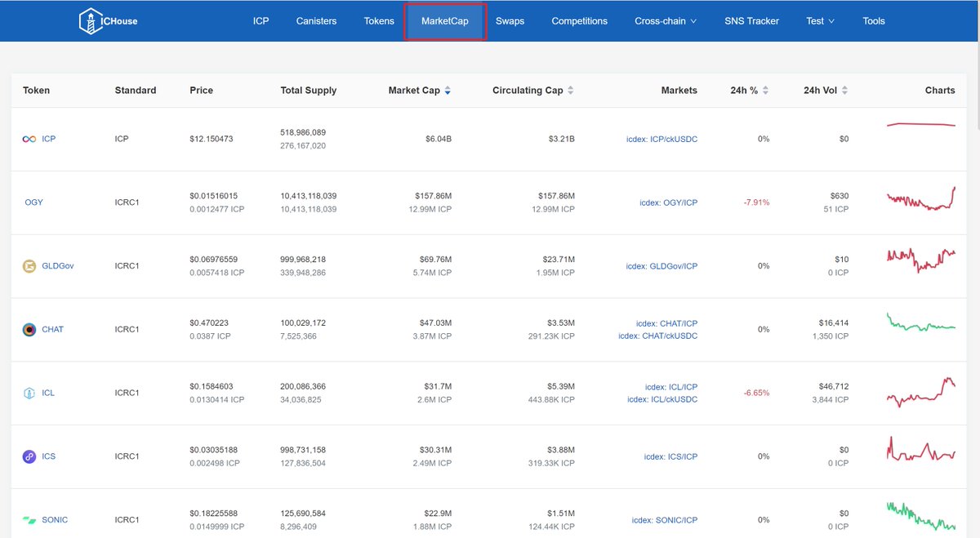Open the GLDGov token name link
The width and height of the screenshot is (980, 538).
coord(58,266)
